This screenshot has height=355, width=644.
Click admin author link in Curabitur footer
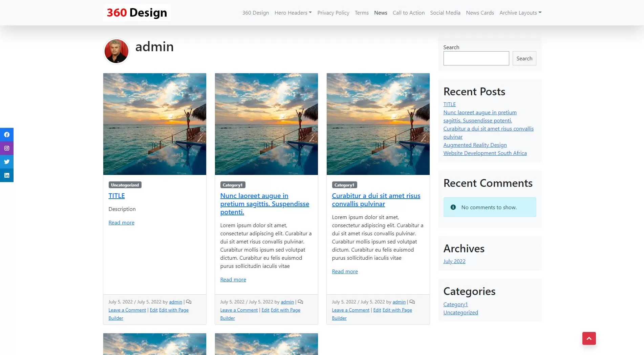(399, 302)
